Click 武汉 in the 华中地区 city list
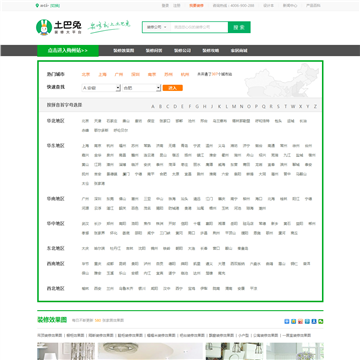This screenshot has width=360, height=360. pos(85,224)
